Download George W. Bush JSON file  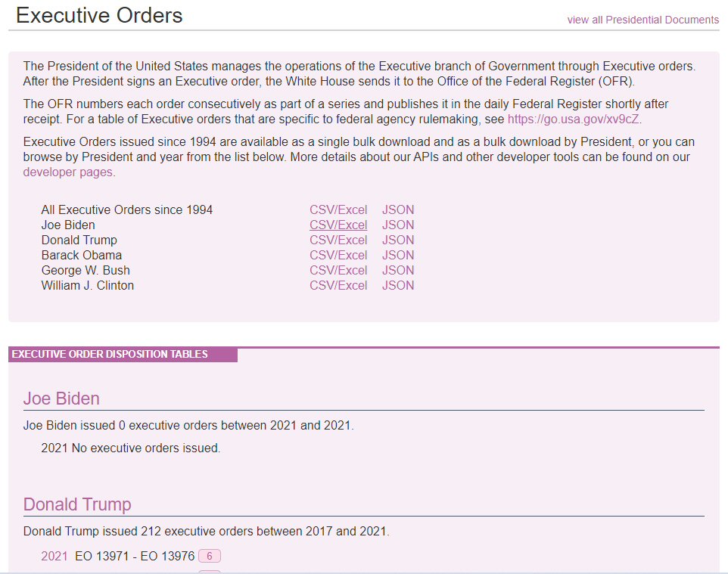click(398, 270)
